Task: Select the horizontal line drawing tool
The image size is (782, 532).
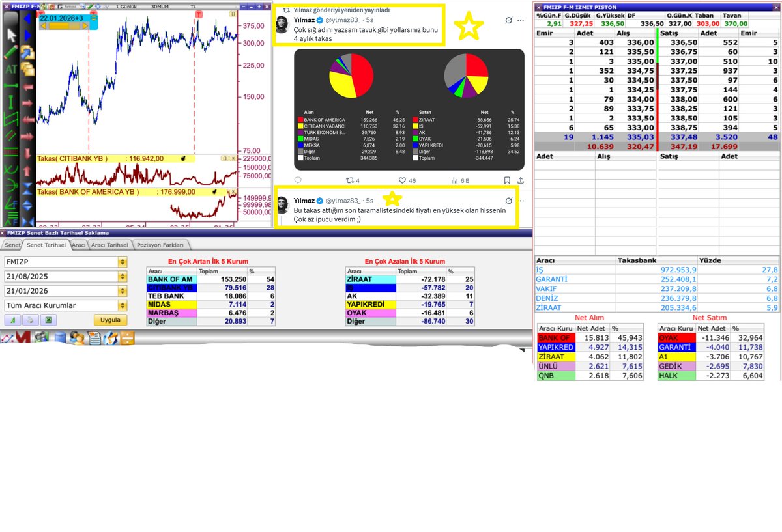Action: pyautogui.click(x=11, y=86)
